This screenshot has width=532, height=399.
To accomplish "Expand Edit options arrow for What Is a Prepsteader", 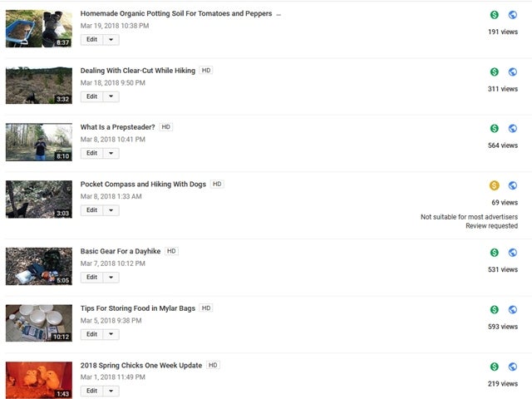I will coord(111,153).
